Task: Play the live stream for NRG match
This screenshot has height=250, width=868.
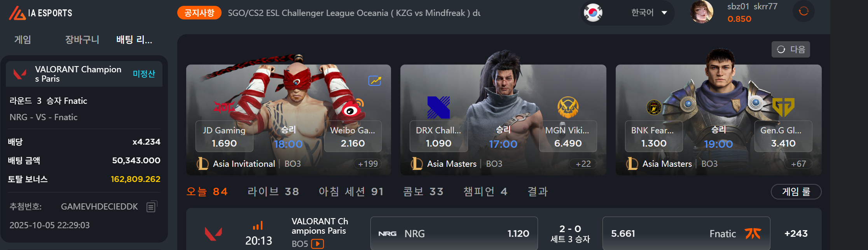Action: 318,244
